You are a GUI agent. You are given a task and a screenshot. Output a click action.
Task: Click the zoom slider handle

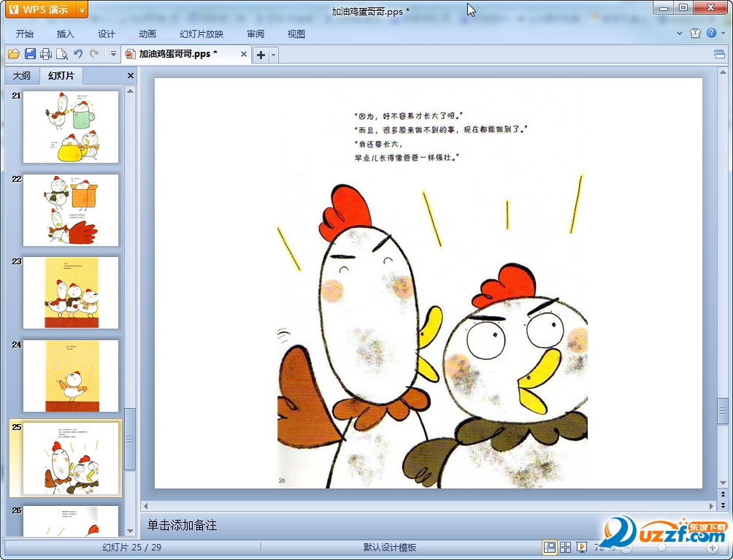pyautogui.click(x=661, y=548)
